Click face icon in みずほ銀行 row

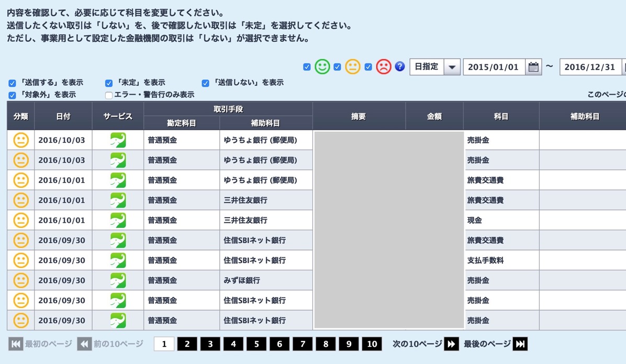point(21,280)
